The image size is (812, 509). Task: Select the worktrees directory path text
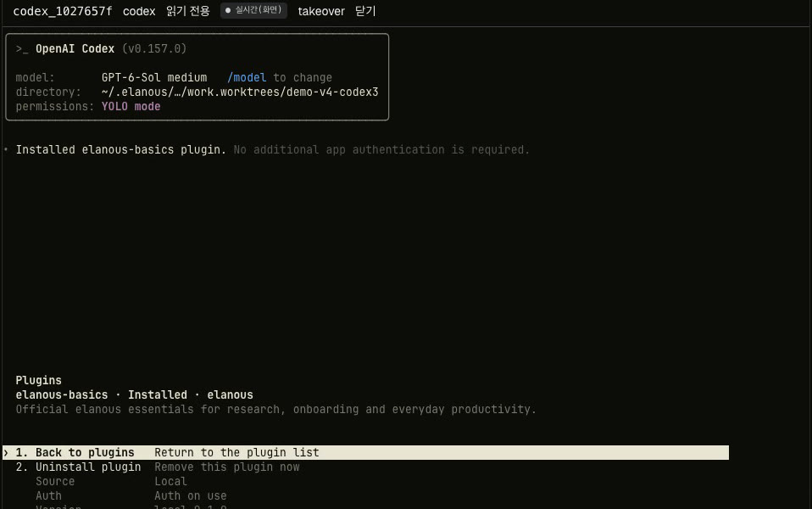tap(240, 92)
